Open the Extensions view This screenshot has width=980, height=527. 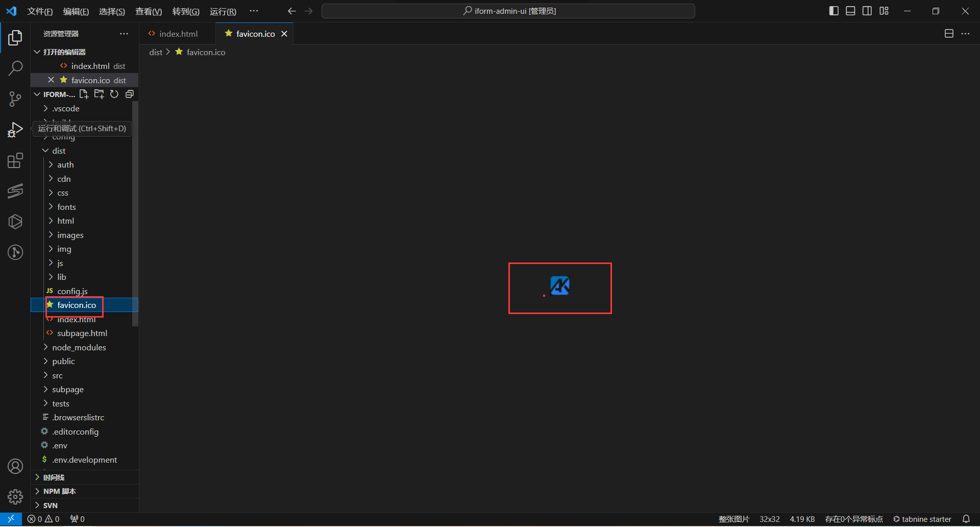(x=15, y=161)
